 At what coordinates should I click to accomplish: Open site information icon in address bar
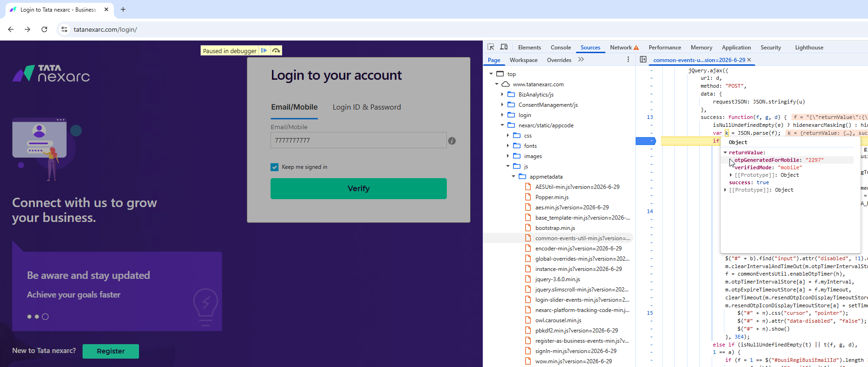64,29
